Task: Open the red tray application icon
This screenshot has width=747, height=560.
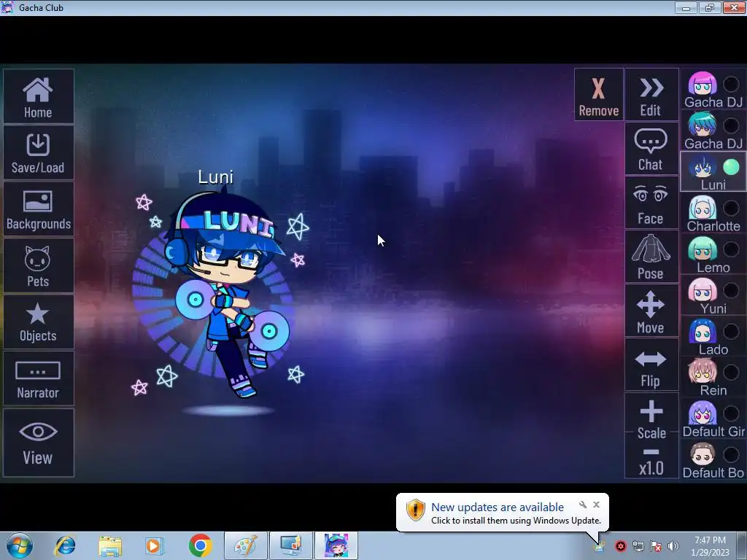Action: (x=620, y=546)
